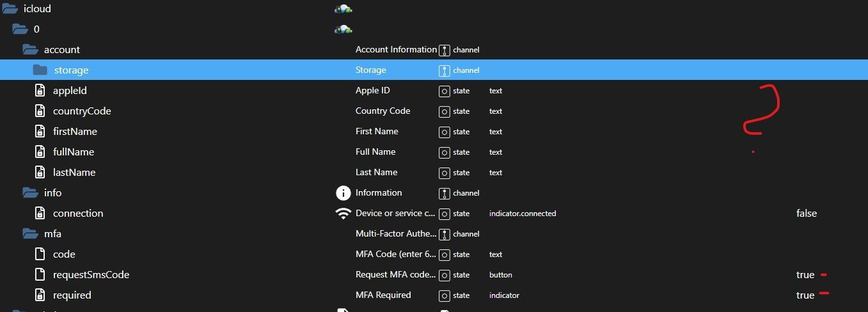Select the fullName tree item

point(74,152)
